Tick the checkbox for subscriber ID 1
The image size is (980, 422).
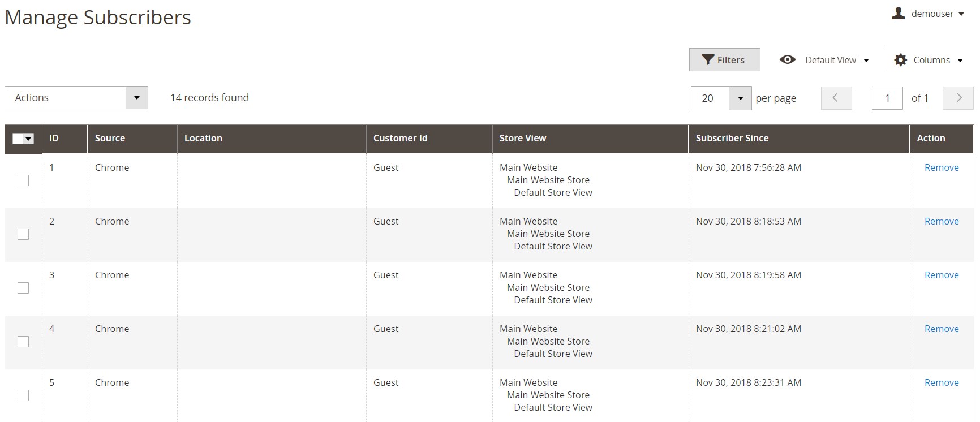pyautogui.click(x=23, y=180)
